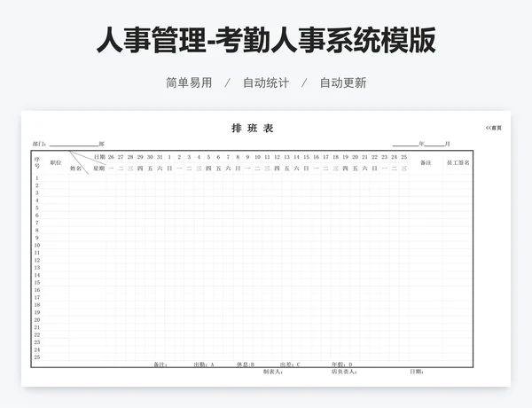Select row number 13 cell
The width and height of the screenshot is (532, 408).
click(x=37, y=268)
